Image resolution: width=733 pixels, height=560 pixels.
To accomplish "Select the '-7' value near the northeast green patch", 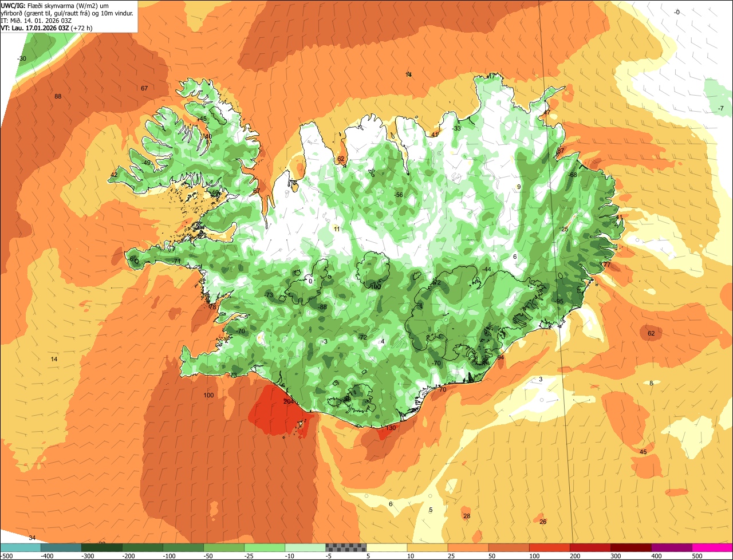I will (x=721, y=108).
